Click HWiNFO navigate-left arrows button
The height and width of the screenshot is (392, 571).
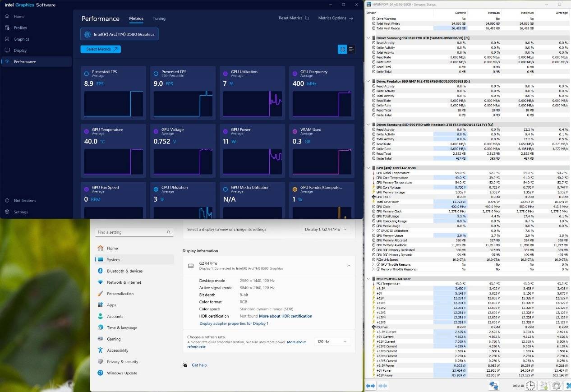pos(371,386)
